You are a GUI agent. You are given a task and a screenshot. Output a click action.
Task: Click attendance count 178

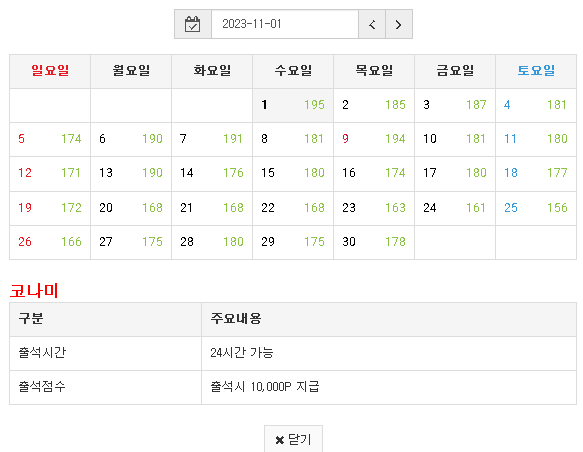[396, 242]
